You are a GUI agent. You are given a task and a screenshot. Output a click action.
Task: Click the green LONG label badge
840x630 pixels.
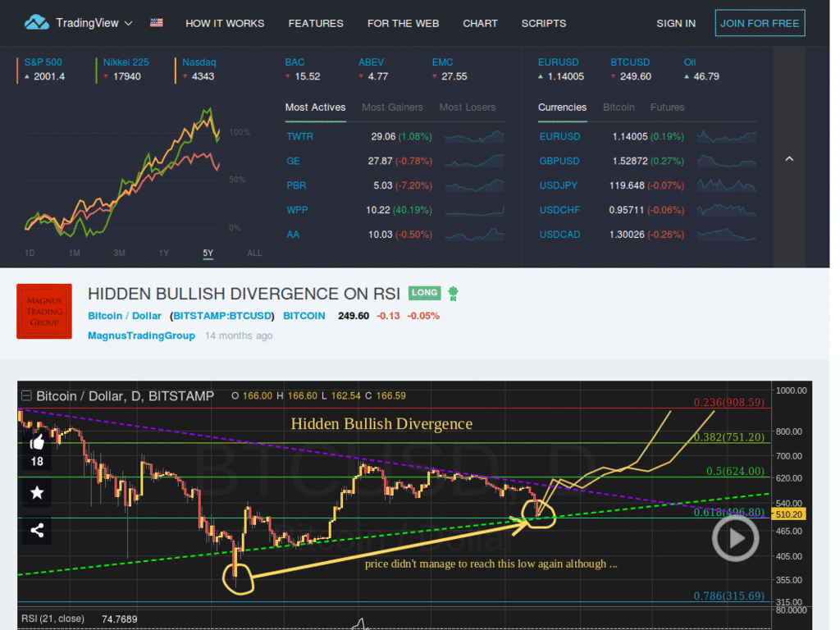424,293
